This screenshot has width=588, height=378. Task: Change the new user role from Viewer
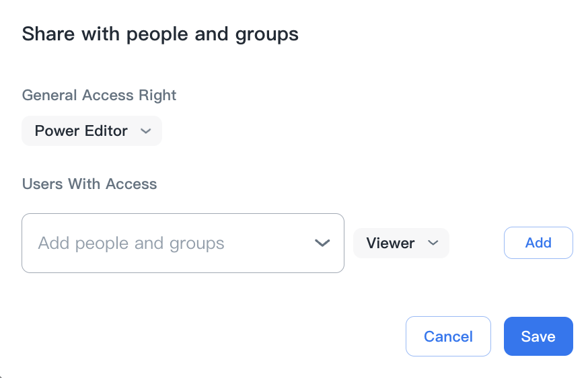point(401,243)
